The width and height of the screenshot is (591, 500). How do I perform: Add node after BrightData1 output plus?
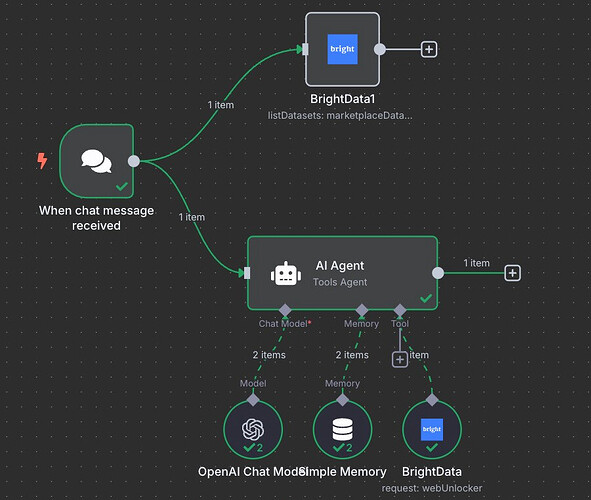(x=429, y=49)
